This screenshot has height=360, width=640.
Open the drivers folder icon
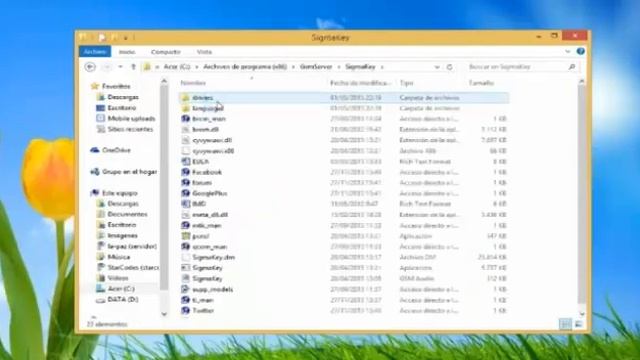185,98
